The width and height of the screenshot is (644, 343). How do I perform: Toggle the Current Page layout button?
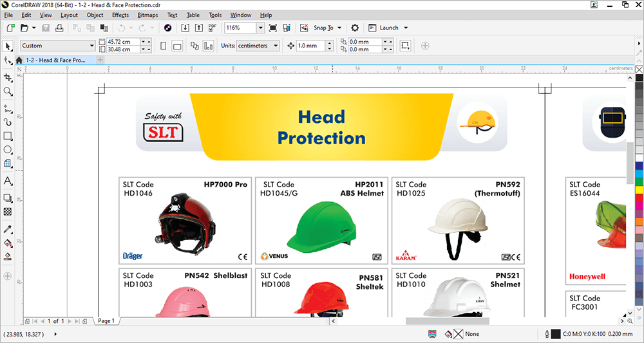point(209,46)
